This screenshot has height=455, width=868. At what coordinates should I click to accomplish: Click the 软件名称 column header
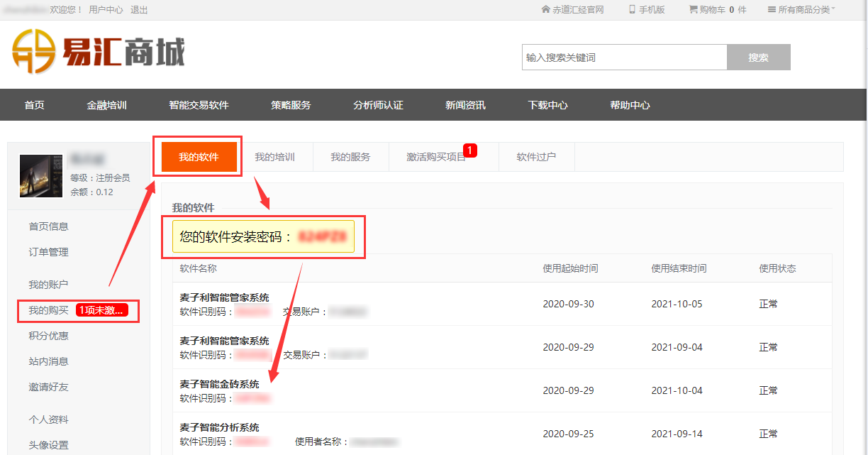[x=199, y=268]
